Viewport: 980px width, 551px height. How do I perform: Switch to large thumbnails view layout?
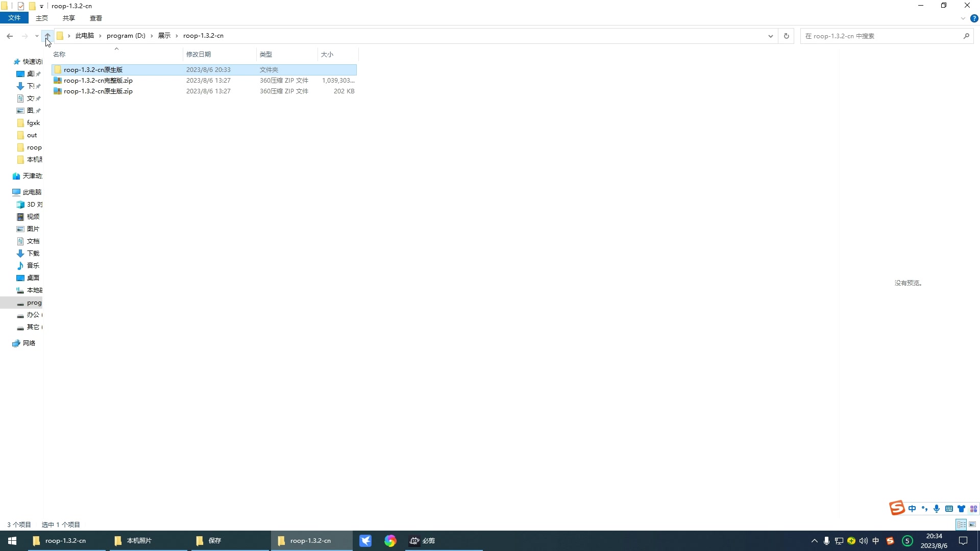coord(972,524)
